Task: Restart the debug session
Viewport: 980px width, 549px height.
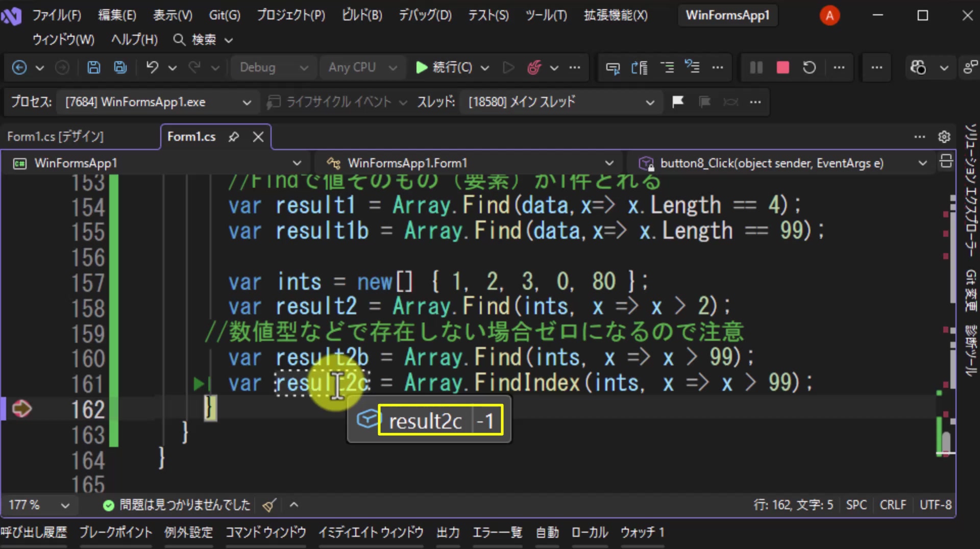Action: point(810,67)
